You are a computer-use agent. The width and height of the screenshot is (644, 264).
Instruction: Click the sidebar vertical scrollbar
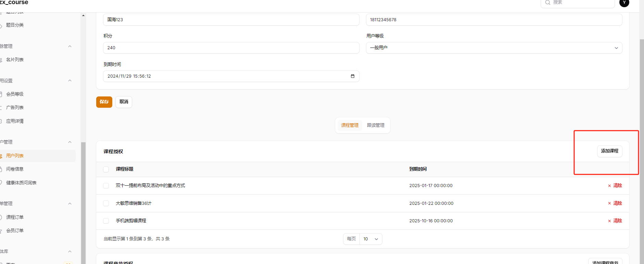(x=83, y=202)
